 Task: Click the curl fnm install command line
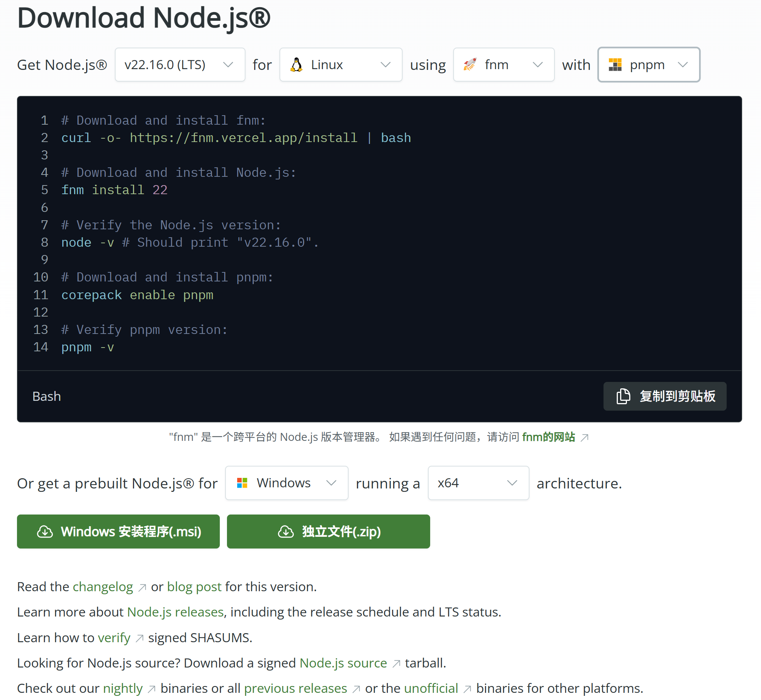pyautogui.click(x=236, y=138)
